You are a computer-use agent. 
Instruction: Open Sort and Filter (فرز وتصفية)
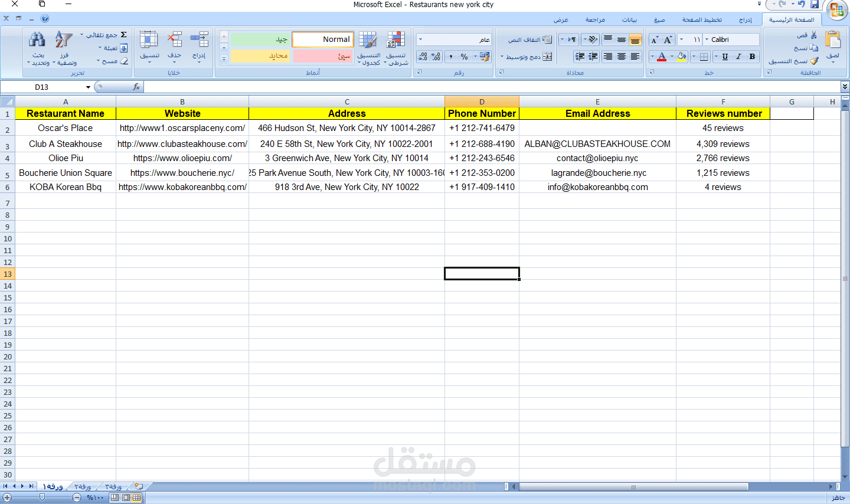point(64,48)
